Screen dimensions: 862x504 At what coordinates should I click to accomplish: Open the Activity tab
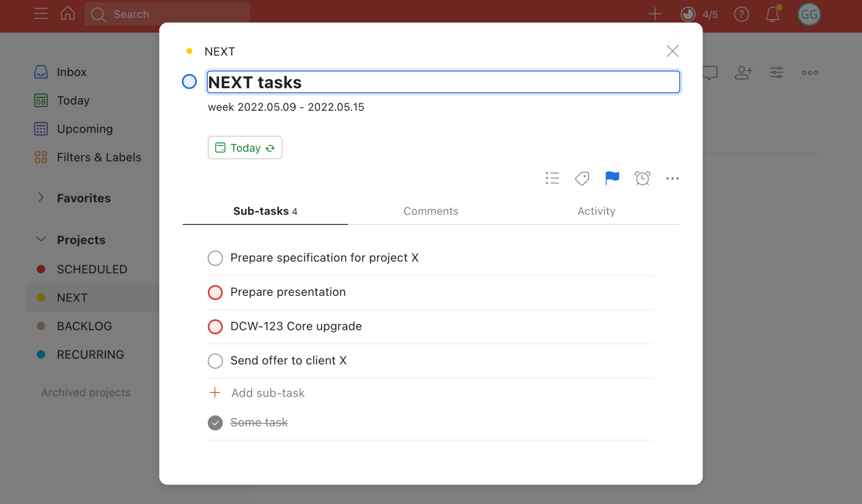596,211
